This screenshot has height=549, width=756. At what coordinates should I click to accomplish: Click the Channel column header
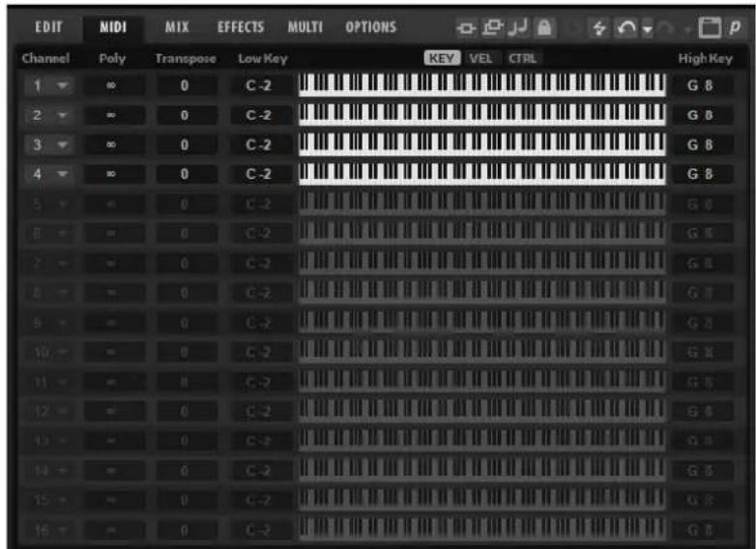45,58
